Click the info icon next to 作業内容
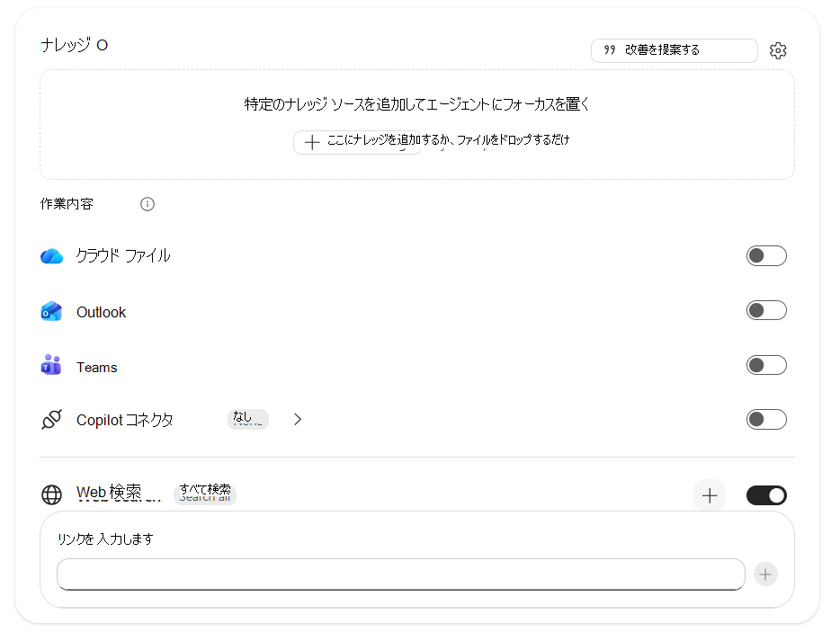Viewport: 840px width, 641px height. pos(147,204)
